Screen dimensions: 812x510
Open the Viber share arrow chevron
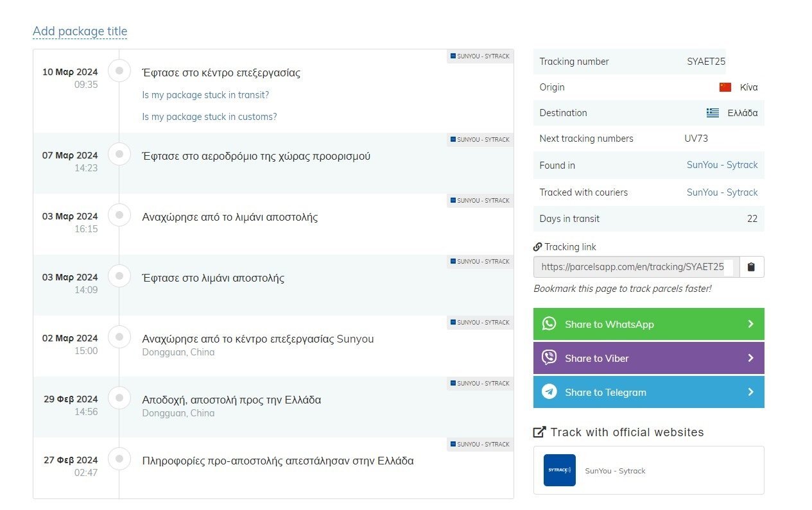[x=750, y=358]
